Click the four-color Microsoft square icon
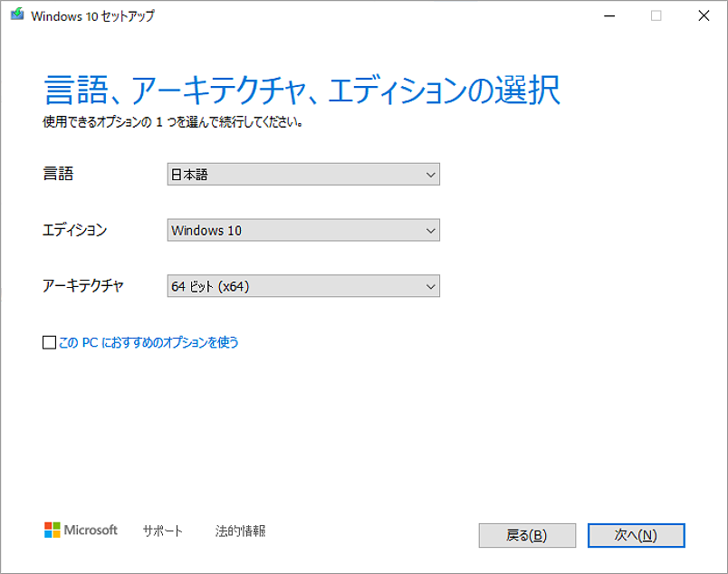 tap(51, 531)
